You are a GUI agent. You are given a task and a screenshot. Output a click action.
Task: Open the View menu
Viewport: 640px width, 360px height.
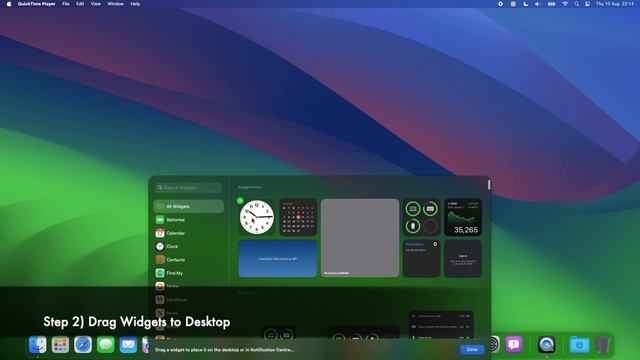[x=96, y=4]
